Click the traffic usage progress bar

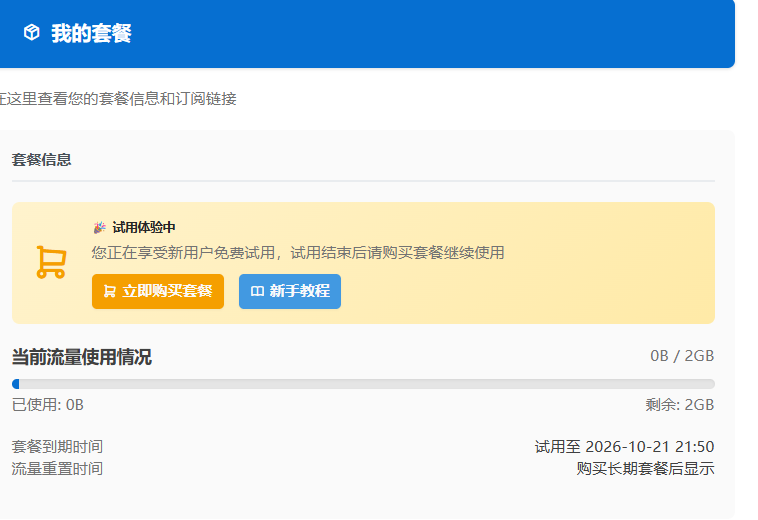364,384
